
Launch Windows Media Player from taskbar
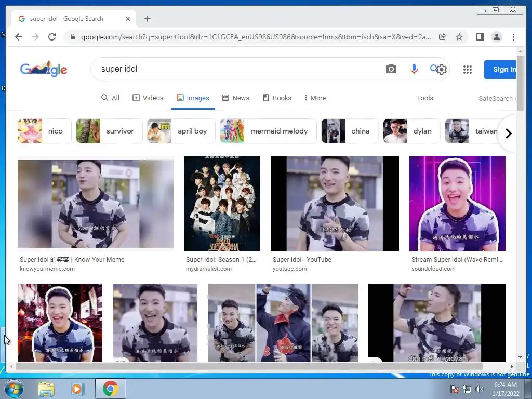[x=77, y=389]
